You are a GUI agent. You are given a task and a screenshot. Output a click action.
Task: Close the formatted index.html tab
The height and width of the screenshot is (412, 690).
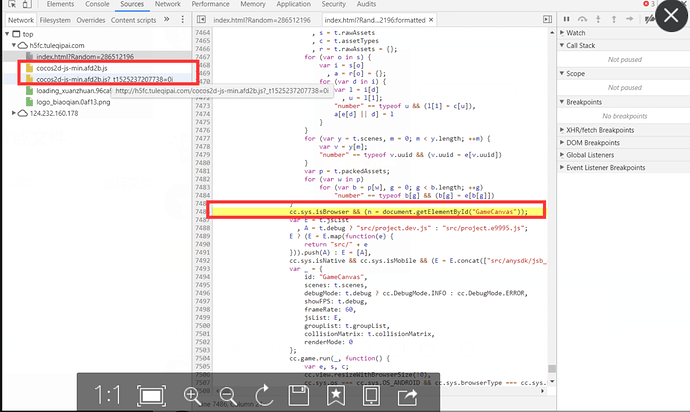click(431, 20)
